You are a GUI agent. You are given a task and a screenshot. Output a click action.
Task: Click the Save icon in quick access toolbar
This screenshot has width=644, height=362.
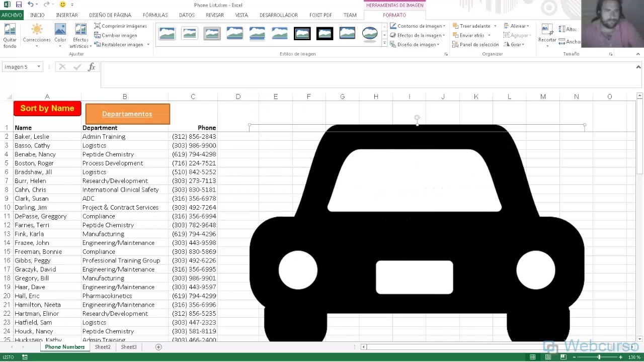pos(19,5)
